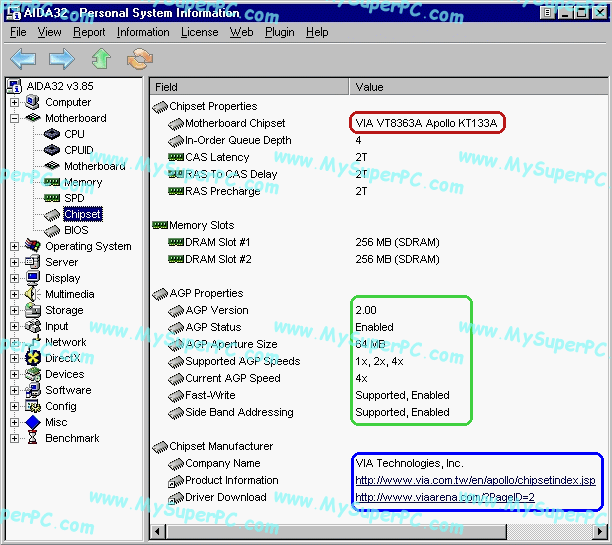This screenshot has height=545, width=612.
Task: Click the Devices icon in the tree
Action: (x=32, y=374)
